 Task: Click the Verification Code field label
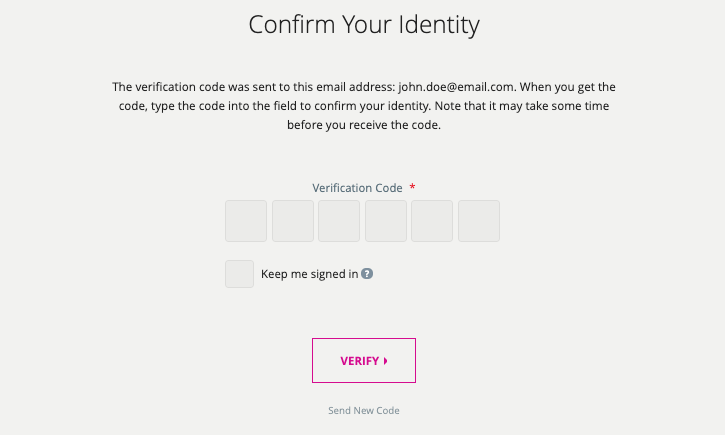point(357,188)
